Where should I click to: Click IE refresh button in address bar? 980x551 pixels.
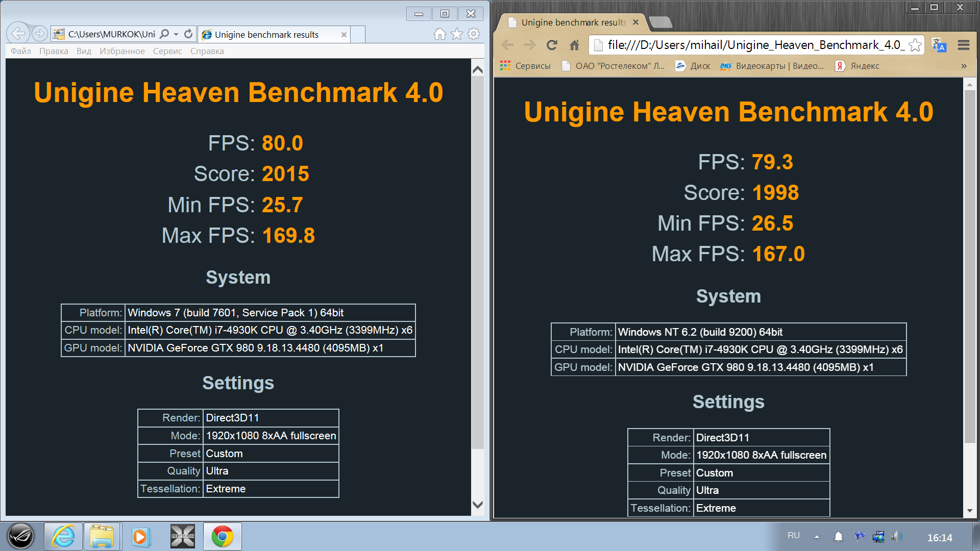point(188,34)
